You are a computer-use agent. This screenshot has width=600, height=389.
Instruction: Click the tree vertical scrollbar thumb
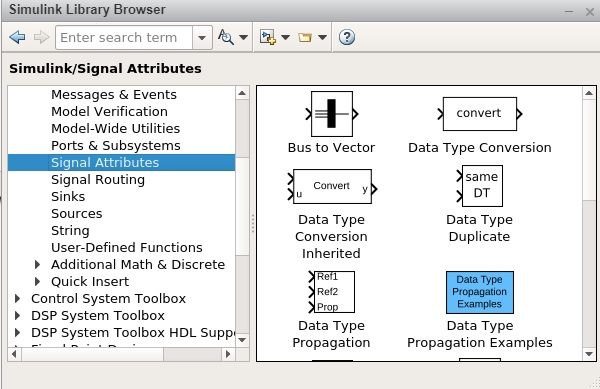pyautogui.click(x=242, y=206)
